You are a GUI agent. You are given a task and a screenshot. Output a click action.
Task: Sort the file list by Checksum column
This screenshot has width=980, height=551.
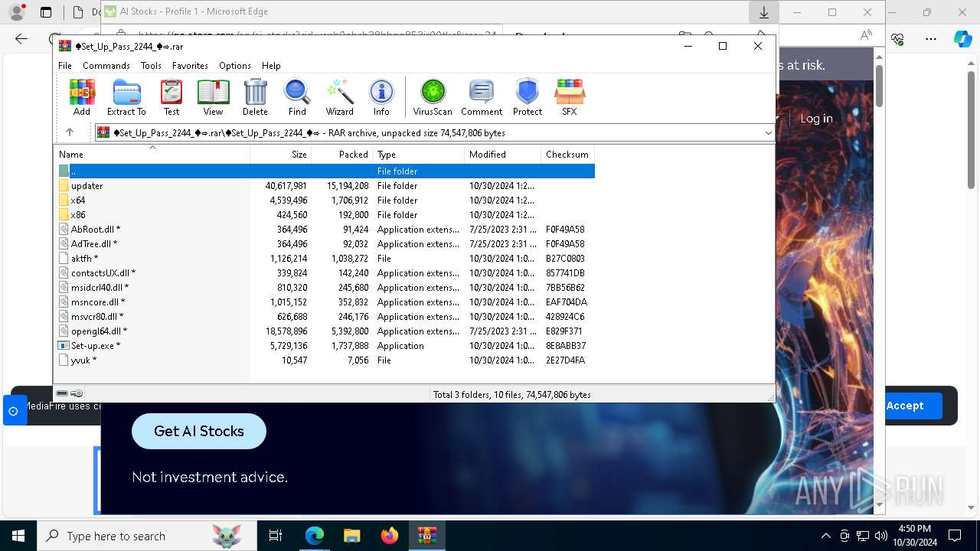pyautogui.click(x=568, y=155)
